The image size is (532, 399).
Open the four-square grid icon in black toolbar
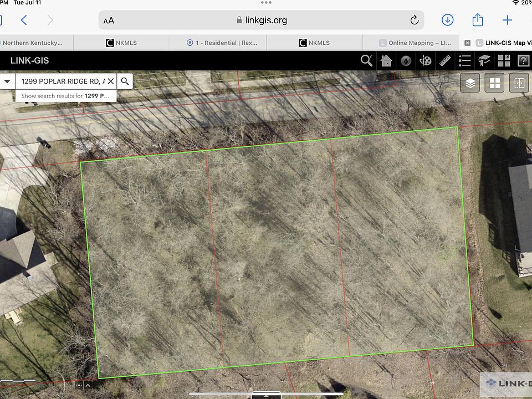[504, 60]
